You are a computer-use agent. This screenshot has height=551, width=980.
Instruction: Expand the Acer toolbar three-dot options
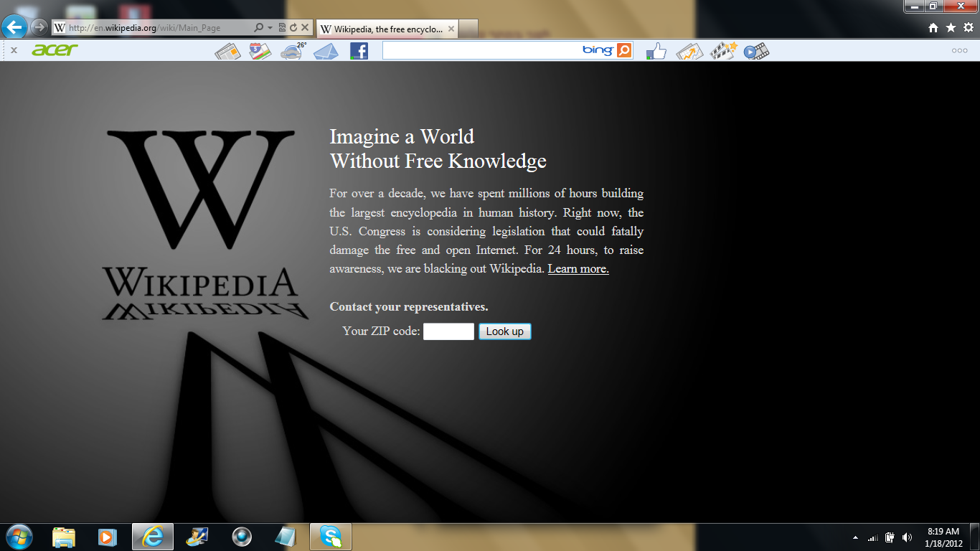coord(959,50)
